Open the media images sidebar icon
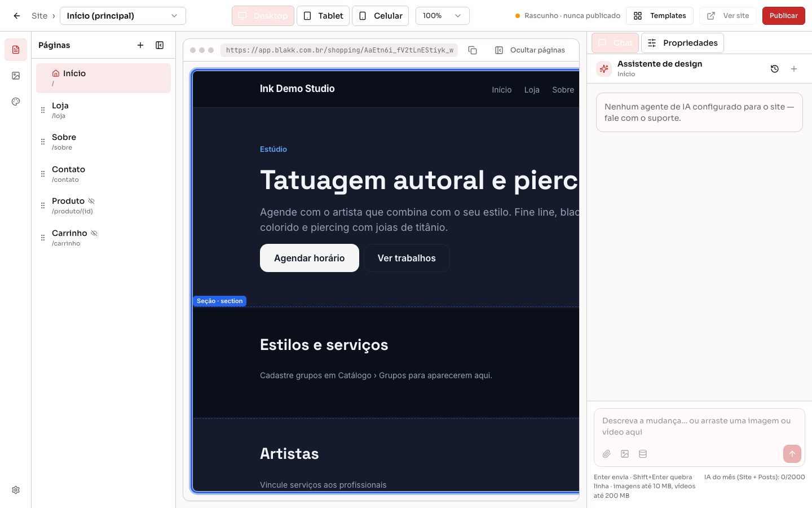 click(16, 76)
